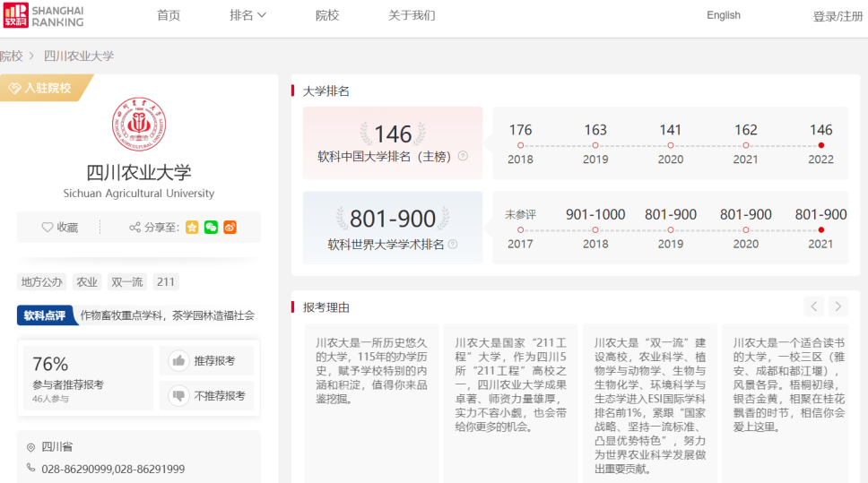Select the 2018 marker showing 901-1000
The height and width of the screenshot is (483, 868).
(x=595, y=229)
